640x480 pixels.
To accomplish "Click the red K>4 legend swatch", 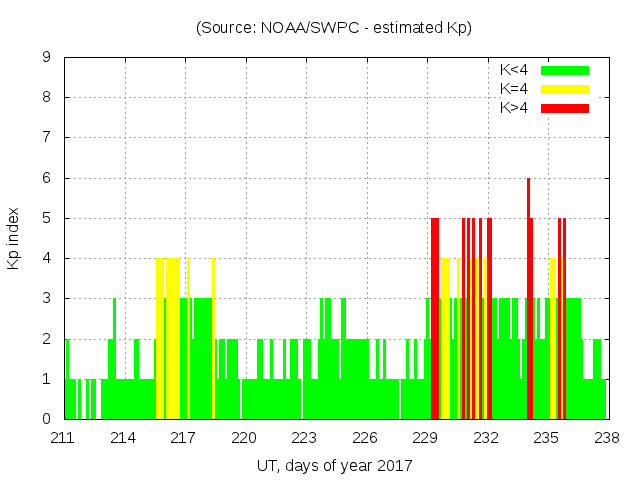I will 565,107.
